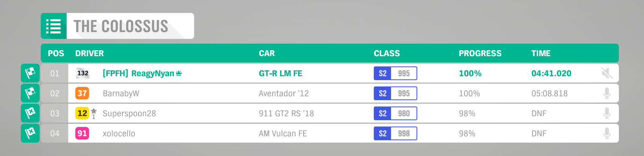Viewport: 644px width, 156px height.
Task: Click the leaderboard list icon beside The Colossus
Action: [x=54, y=26]
